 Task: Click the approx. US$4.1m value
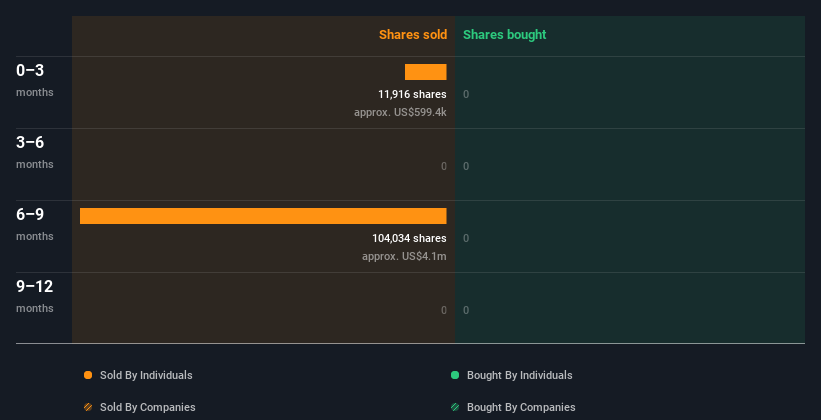tap(404, 256)
